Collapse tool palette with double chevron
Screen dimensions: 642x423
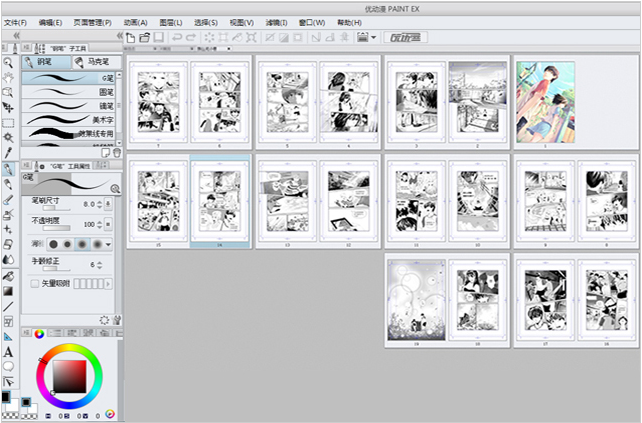(x=16, y=36)
